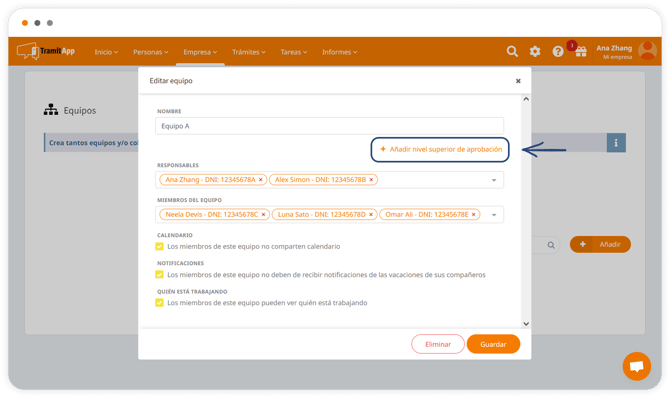Click the TramitApp logo
The height and width of the screenshot is (398, 670).
(46, 51)
